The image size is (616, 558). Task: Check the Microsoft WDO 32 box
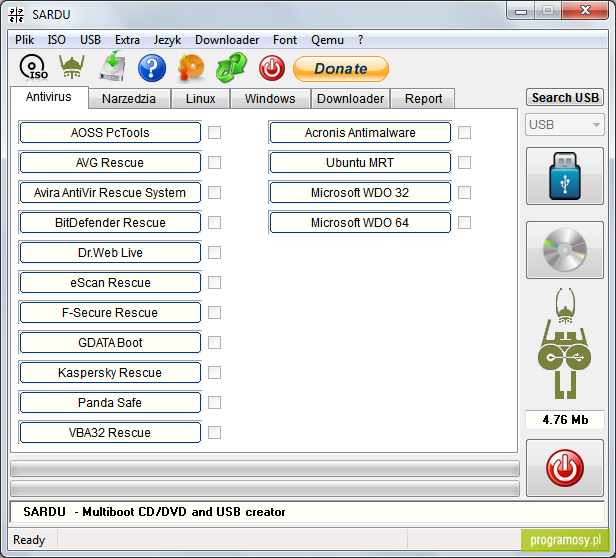pyautogui.click(x=464, y=193)
